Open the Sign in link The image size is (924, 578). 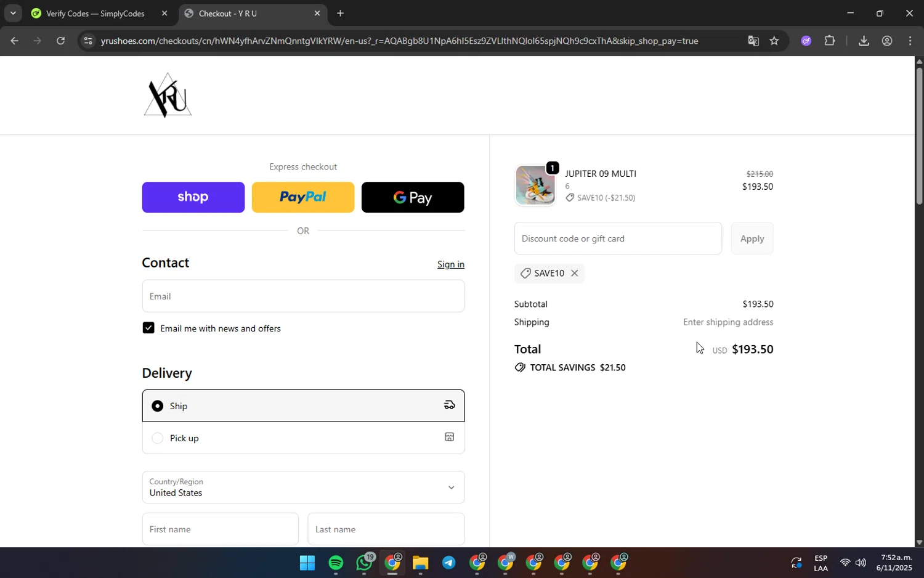[x=451, y=264]
